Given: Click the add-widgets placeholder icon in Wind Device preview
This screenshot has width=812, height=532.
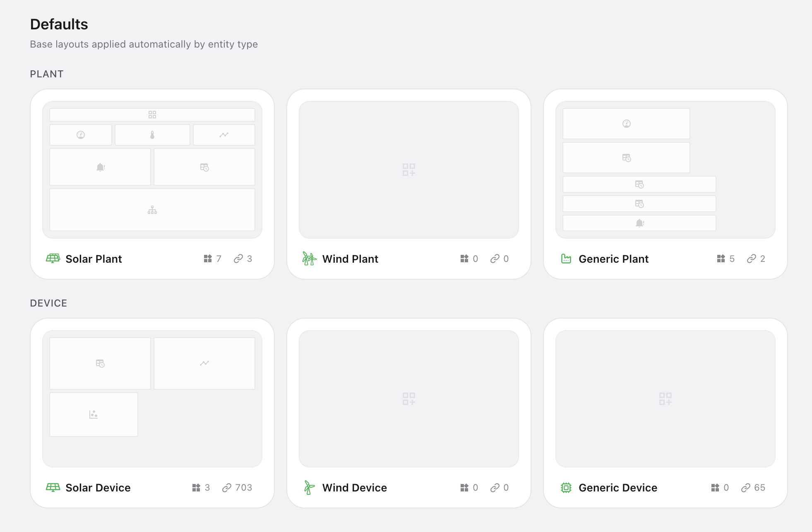Looking at the screenshot, I should (409, 399).
